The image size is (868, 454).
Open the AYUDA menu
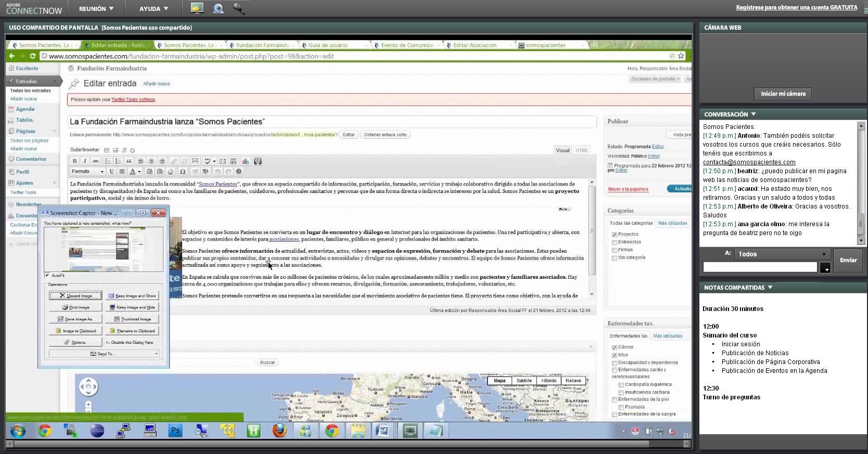[154, 9]
